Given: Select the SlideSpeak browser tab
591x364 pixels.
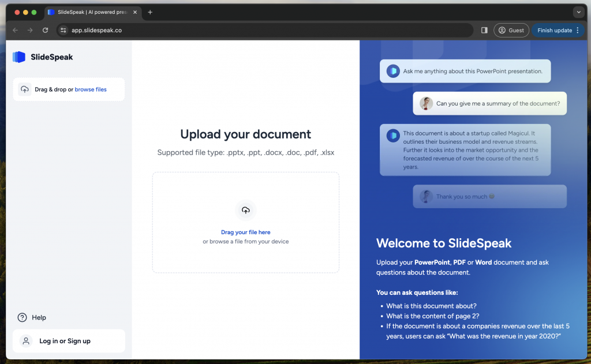Looking at the screenshot, I should tap(93, 12).
